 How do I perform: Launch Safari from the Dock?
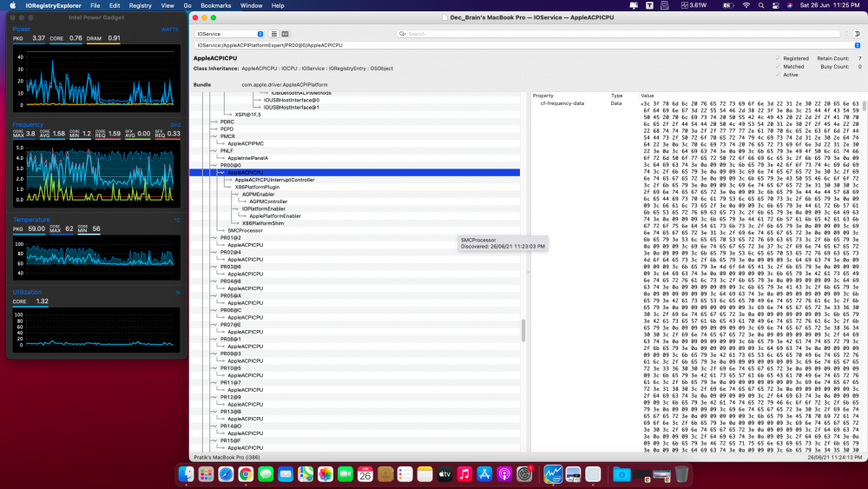tap(226, 474)
